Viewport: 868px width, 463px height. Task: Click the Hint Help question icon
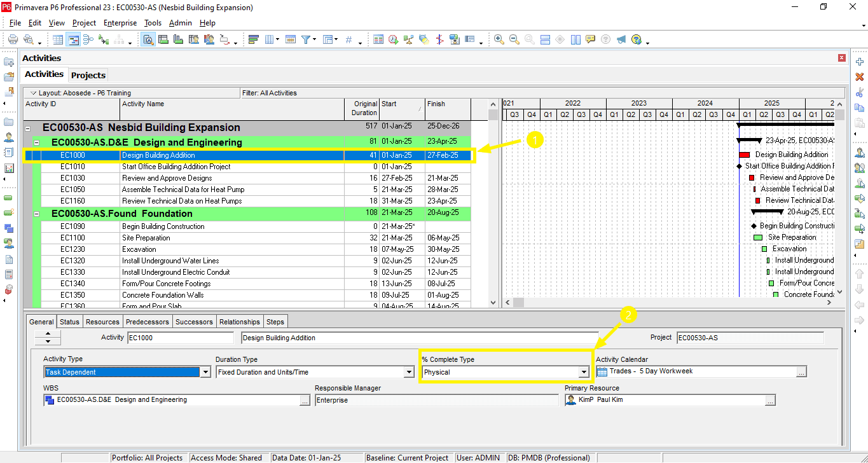[606, 39]
